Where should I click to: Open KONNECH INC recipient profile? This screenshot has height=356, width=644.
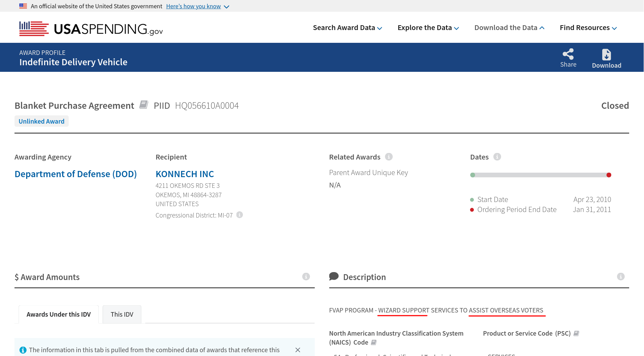pyautogui.click(x=185, y=174)
